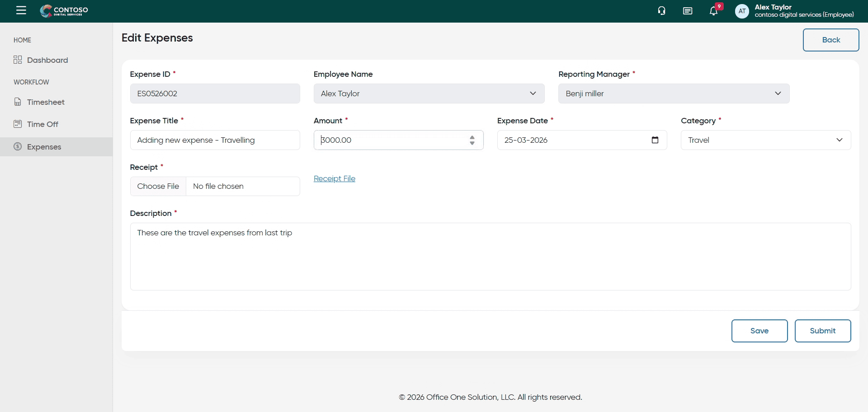Screen dimensions: 868x412
Task: Click the Description text area
Action: (x=490, y=256)
